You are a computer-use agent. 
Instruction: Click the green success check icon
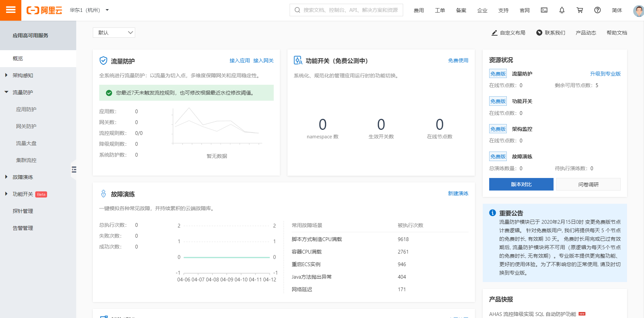tap(109, 93)
